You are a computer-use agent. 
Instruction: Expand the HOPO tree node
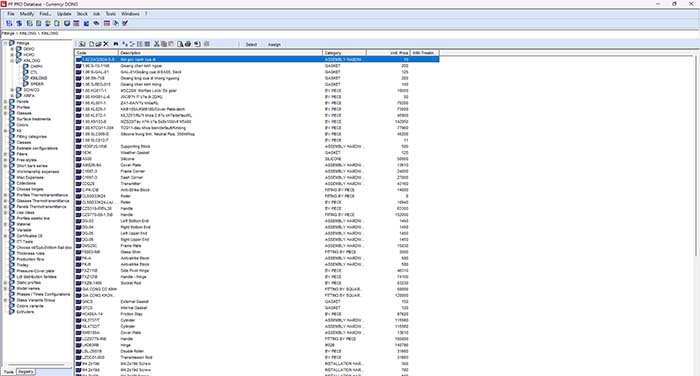12,55
